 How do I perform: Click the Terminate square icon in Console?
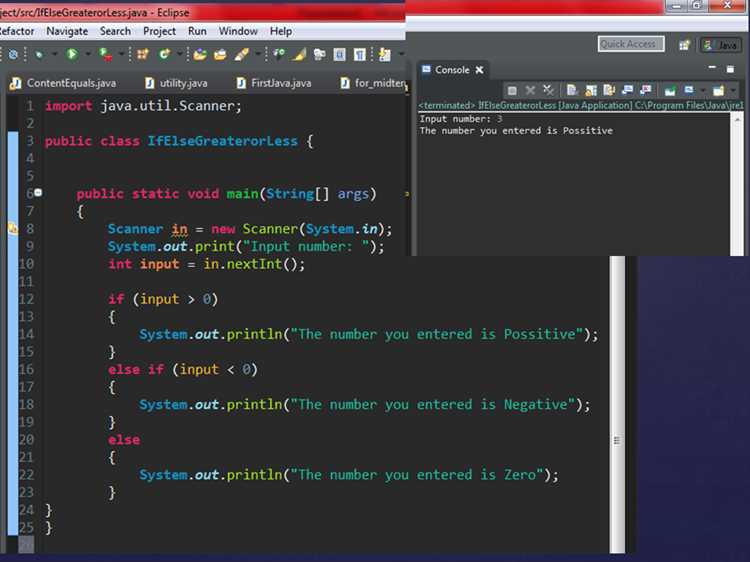[512, 90]
